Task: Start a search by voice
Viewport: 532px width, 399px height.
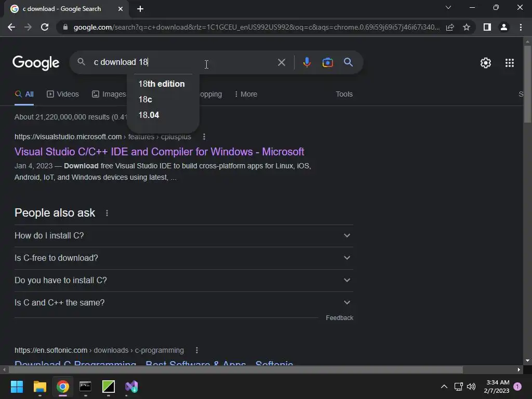Action: coord(307,62)
